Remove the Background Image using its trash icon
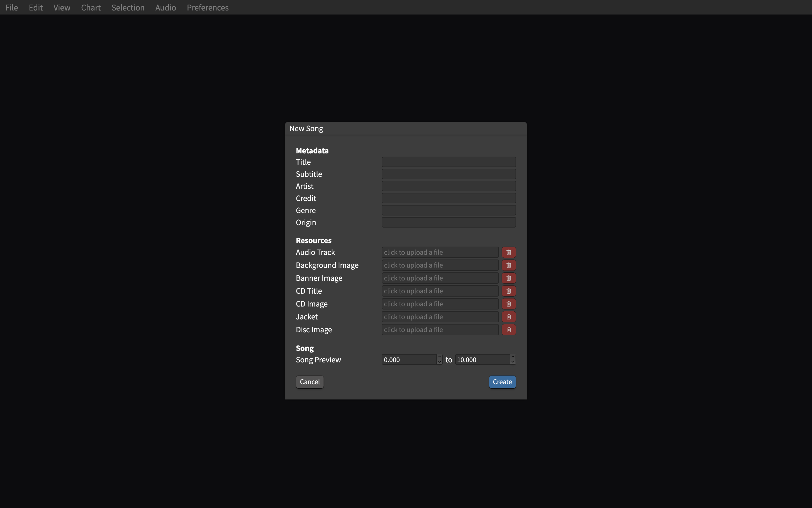Viewport: 812px width, 508px height. tap(508, 265)
